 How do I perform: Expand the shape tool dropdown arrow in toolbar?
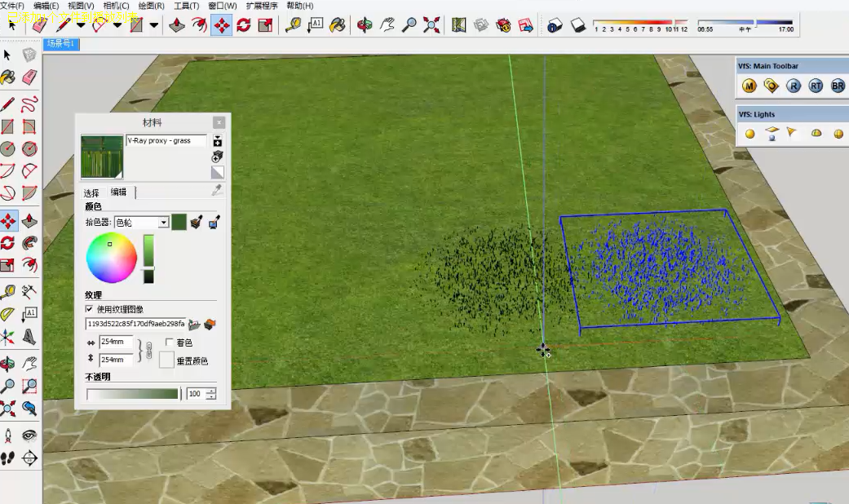point(154,24)
